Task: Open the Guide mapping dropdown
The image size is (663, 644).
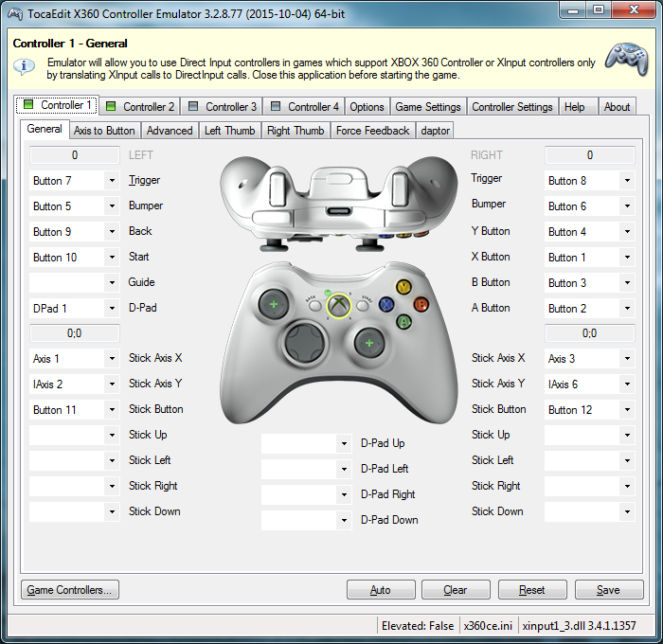Action: coord(112,282)
